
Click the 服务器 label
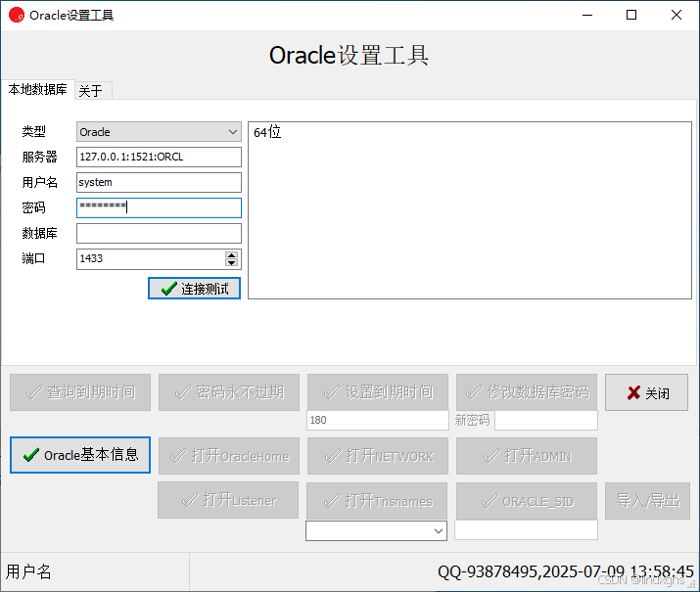tap(40, 157)
